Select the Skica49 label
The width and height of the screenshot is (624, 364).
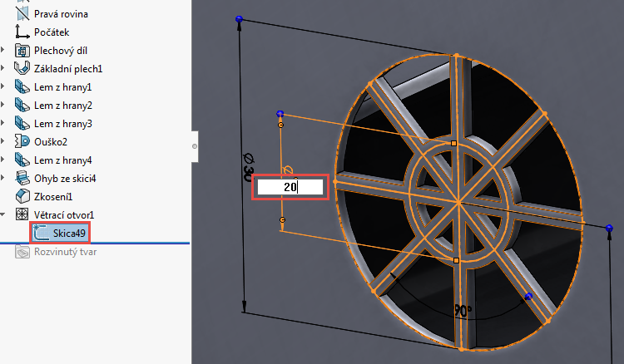[69, 234]
